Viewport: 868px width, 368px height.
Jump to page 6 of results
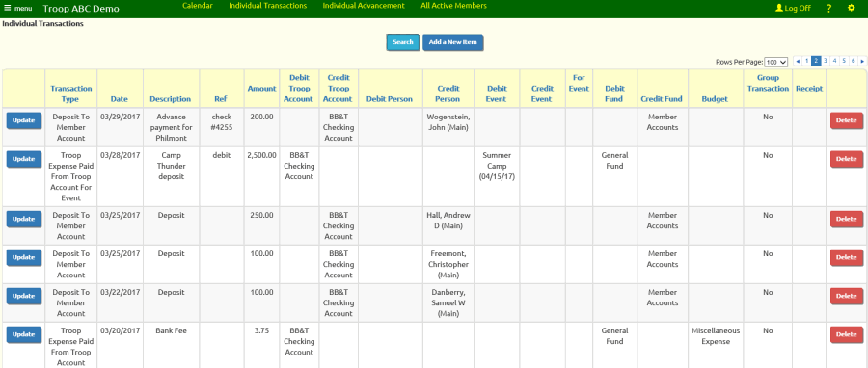tap(854, 61)
